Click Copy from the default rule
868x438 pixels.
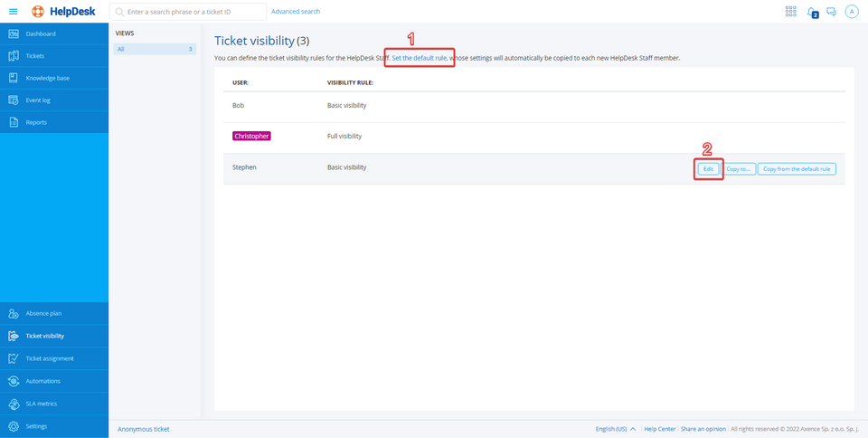[797, 168]
